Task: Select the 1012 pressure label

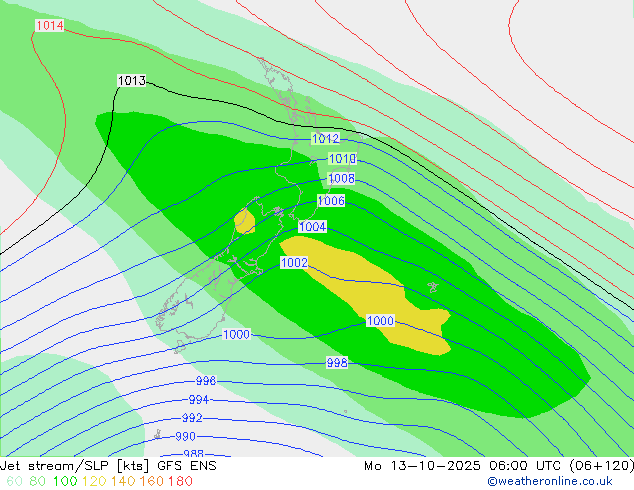Action: [x=325, y=139]
